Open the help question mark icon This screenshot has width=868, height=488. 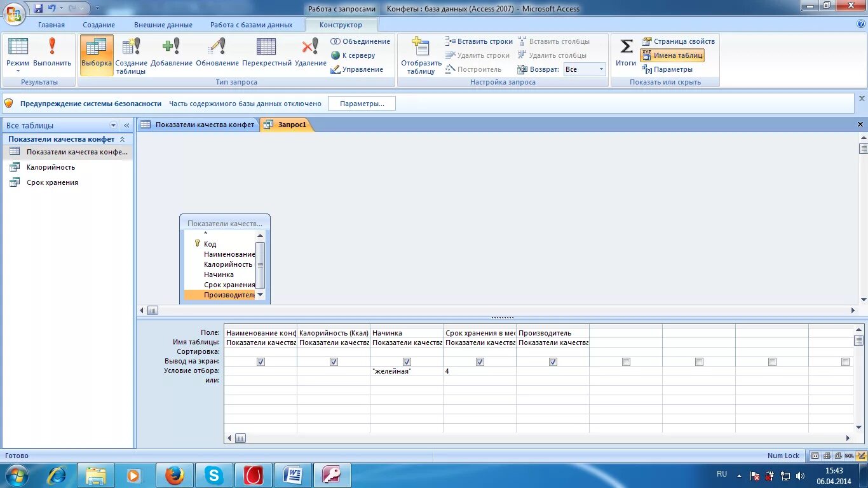tap(861, 24)
